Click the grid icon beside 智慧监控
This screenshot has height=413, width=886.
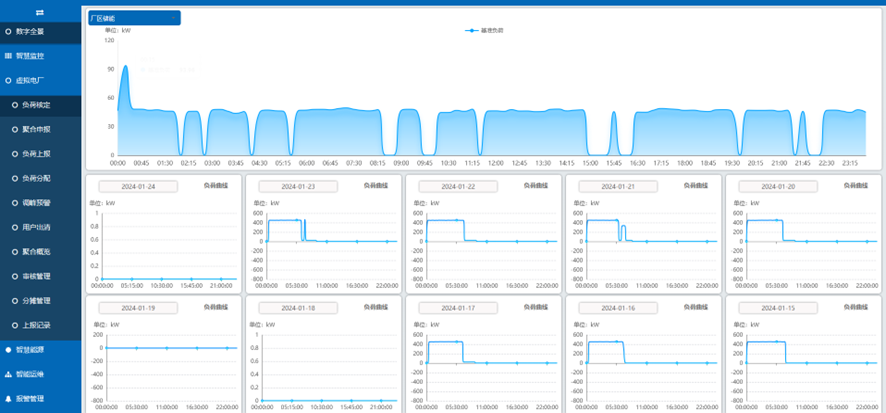8,56
